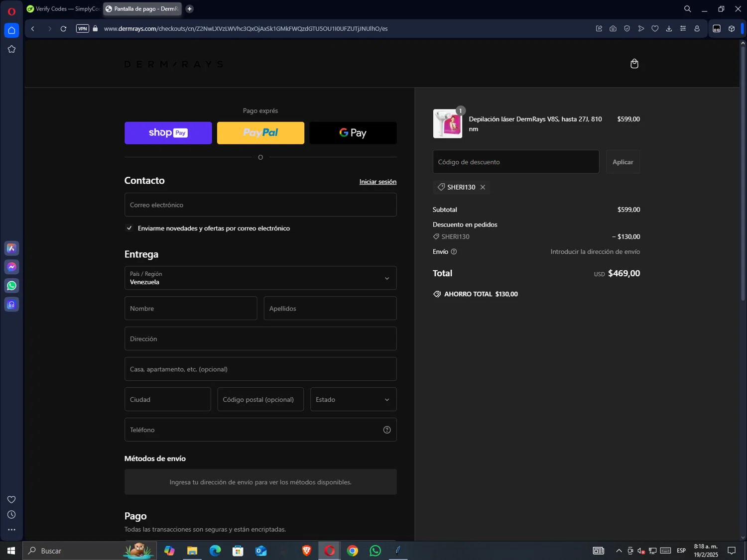Image resolution: width=747 pixels, height=560 pixels.
Task: Click the DermRays V8S product thumbnail
Action: coord(448,124)
